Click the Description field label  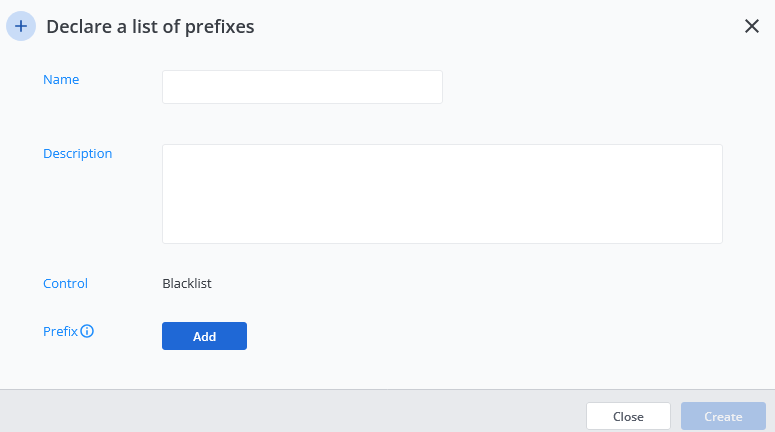coord(77,154)
